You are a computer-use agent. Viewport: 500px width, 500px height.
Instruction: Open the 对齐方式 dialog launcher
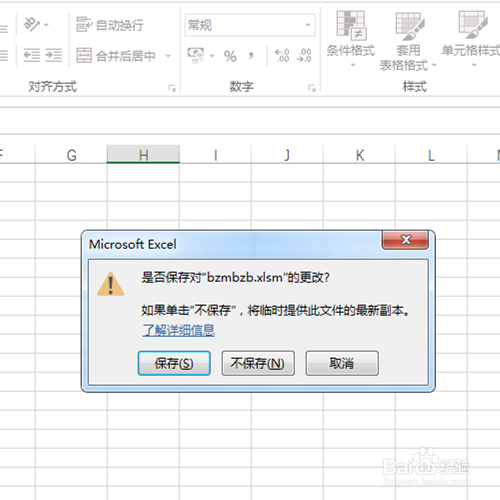[x=172, y=88]
